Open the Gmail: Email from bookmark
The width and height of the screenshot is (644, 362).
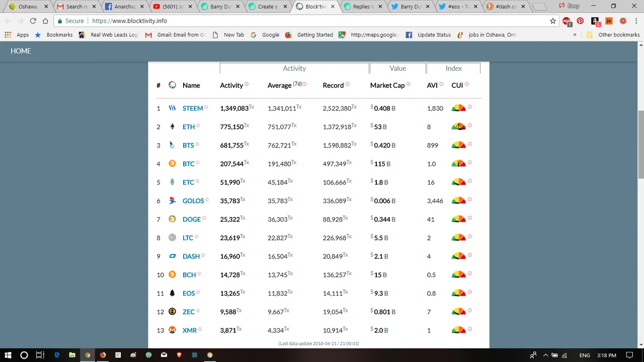point(176,35)
